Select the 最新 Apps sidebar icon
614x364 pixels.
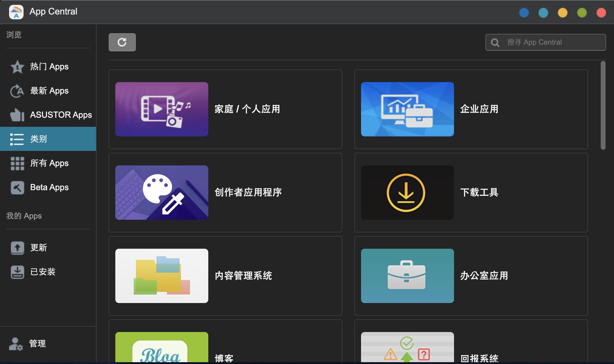[17, 91]
